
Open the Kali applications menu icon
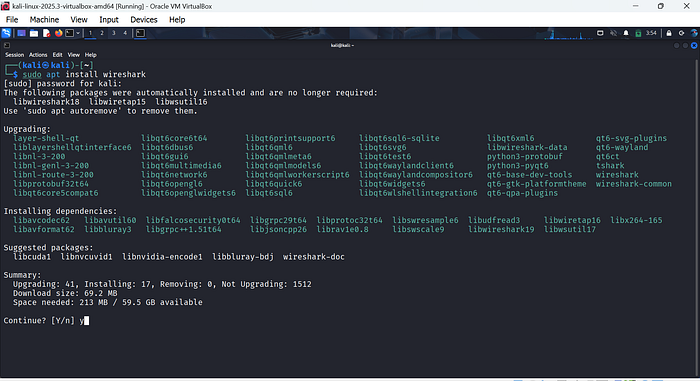click(6, 33)
